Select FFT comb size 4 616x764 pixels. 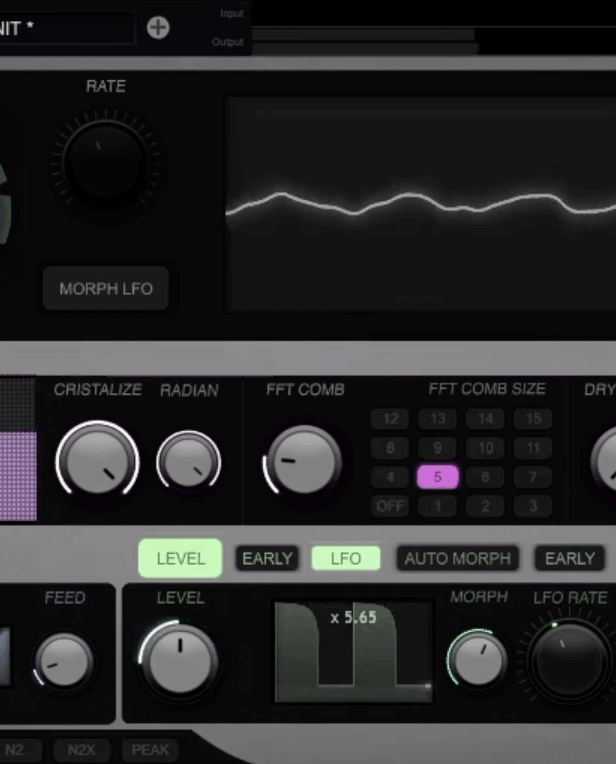(x=390, y=477)
